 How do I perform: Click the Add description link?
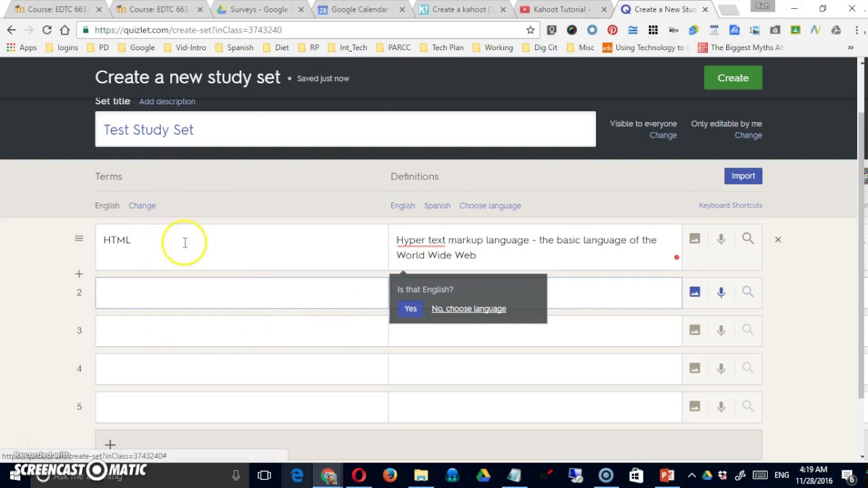click(x=167, y=101)
